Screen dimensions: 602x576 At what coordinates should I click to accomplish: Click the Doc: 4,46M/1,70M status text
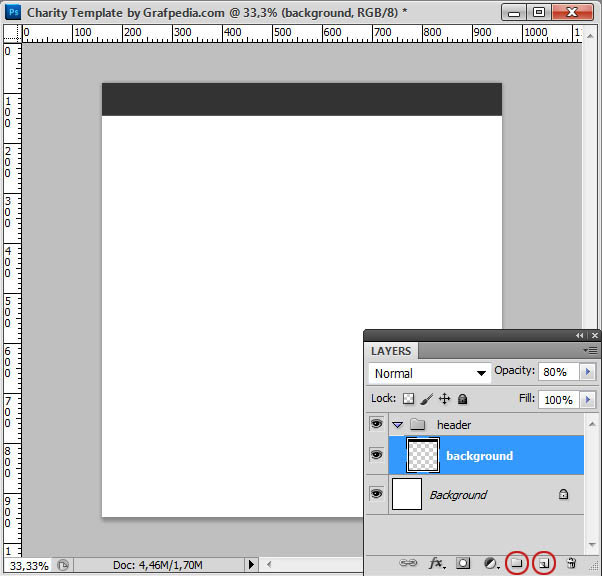point(157,565)
